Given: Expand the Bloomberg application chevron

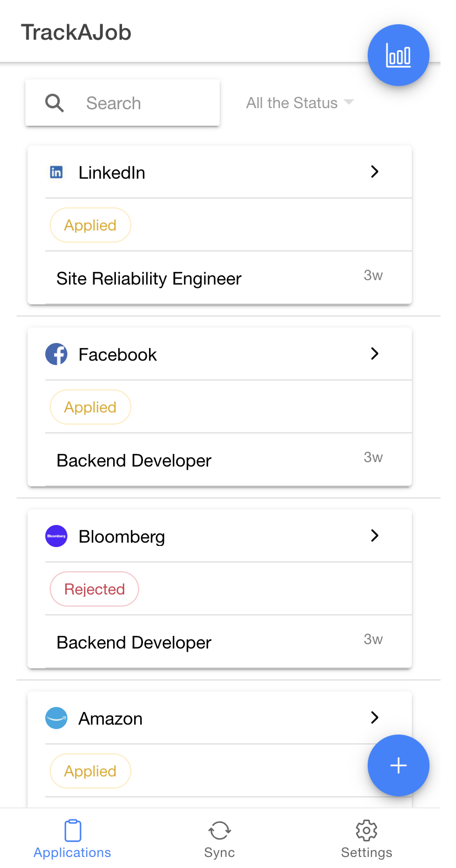Looking at the screenshot, I should click(374, 535).
